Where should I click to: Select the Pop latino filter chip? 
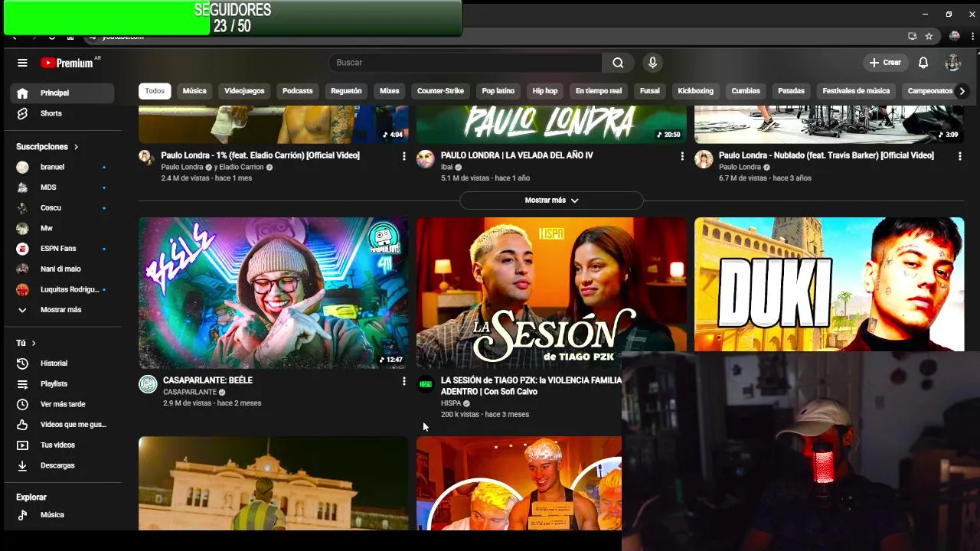498,91
